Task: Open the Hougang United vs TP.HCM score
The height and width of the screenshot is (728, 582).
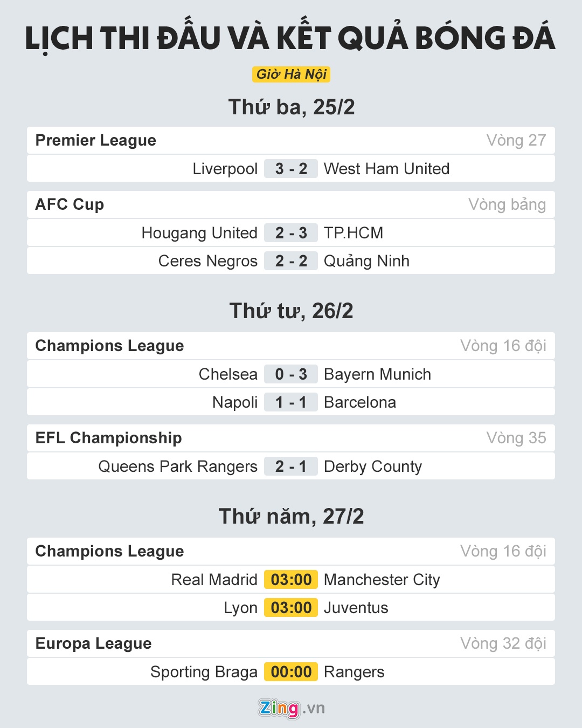Action: [291, 233]
